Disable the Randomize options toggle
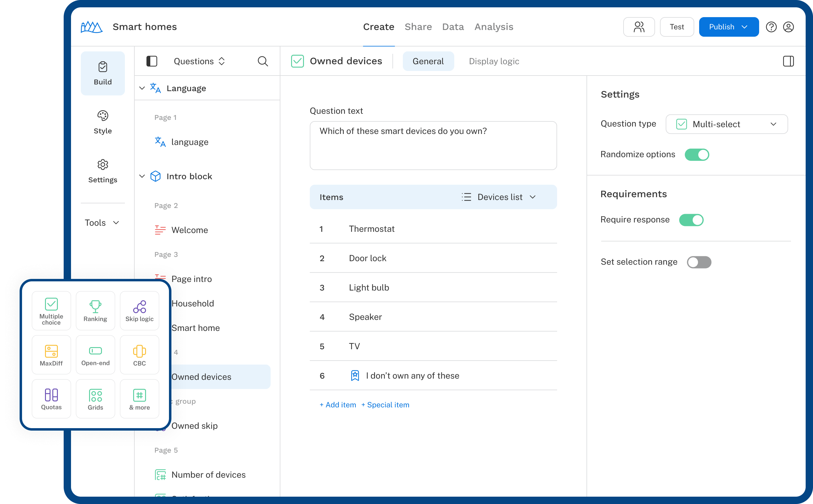The height and width of the screenshot is (504, 813). pyautogui.click(x=697, y=154)
